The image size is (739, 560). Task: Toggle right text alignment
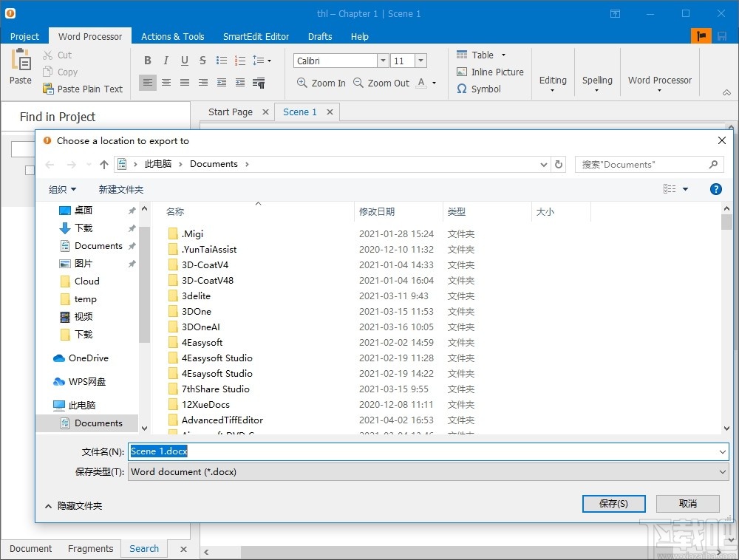(x=202, y=83)
